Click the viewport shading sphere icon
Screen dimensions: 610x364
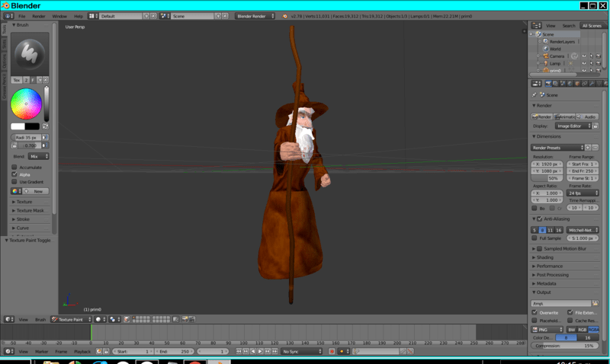pyautogui.click(x=99, y=319)
